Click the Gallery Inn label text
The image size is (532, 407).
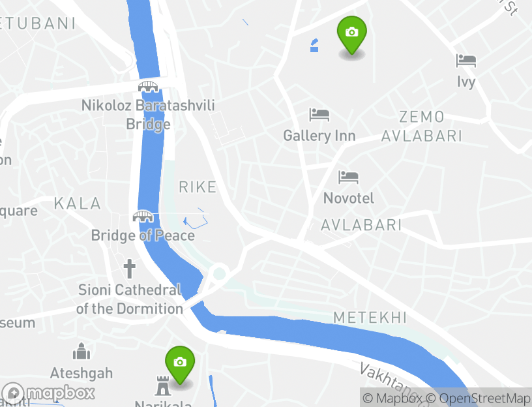[319, 136]
